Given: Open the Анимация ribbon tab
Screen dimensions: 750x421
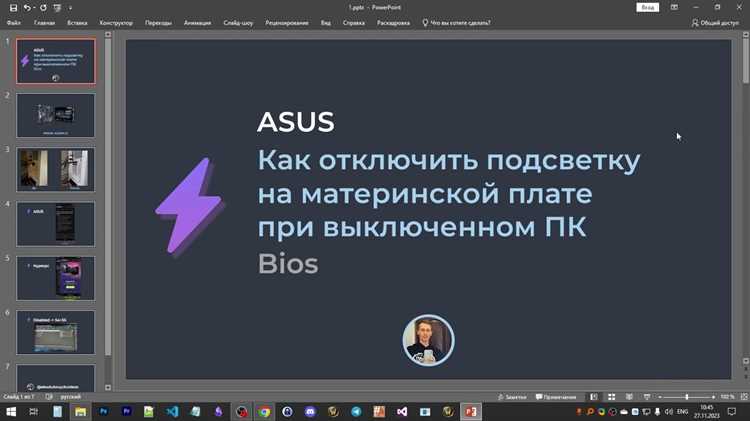Looking at the screenshot, I should (197, 22).
